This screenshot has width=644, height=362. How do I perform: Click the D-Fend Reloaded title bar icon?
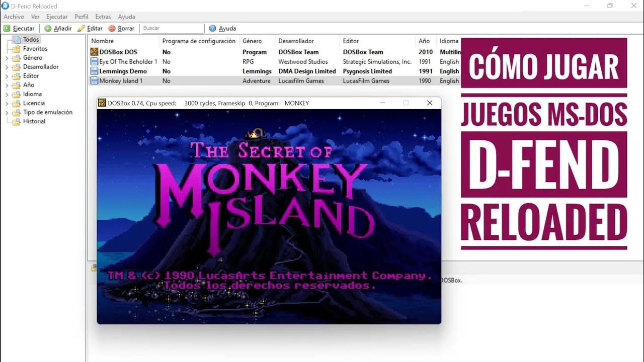(x=5, y=6)
